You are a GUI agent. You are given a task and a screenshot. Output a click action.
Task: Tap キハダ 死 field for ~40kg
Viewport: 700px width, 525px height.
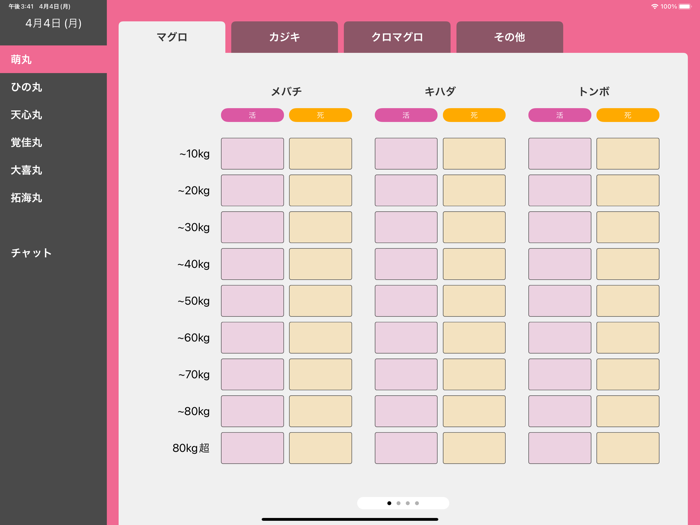pos(474,264)
